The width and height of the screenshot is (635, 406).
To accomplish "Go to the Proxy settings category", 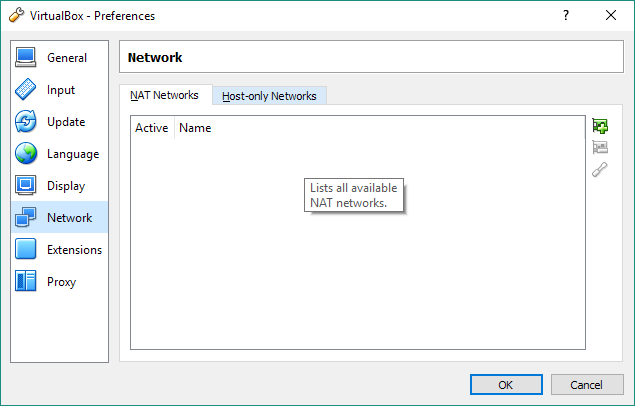I will coord(60,281).
